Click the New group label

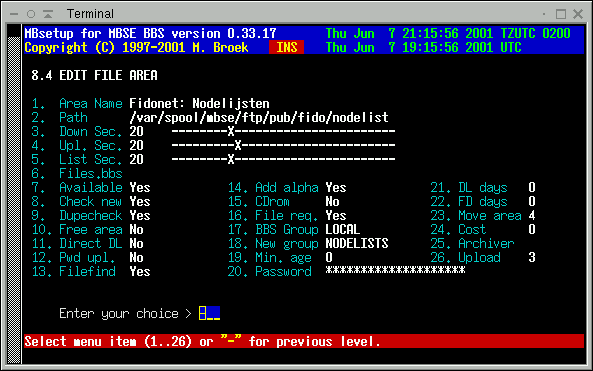coord(287,243)
